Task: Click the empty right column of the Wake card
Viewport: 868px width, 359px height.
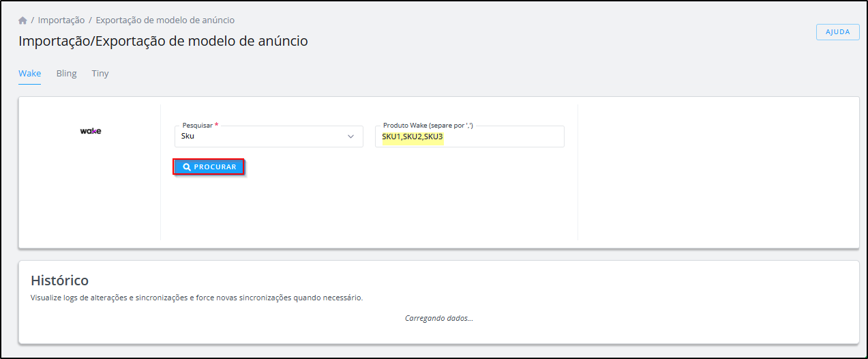Action: click(x=718, y=172)
